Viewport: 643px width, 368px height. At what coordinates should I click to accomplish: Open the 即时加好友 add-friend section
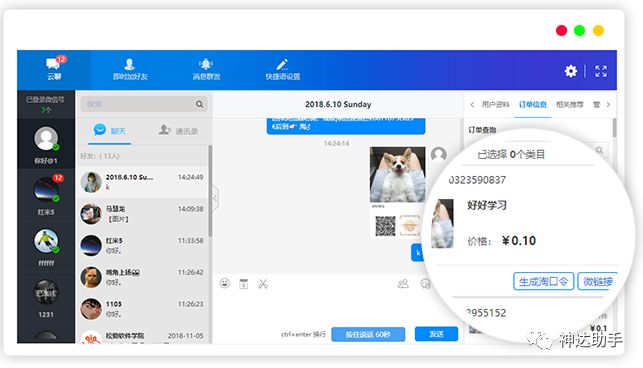130,69
